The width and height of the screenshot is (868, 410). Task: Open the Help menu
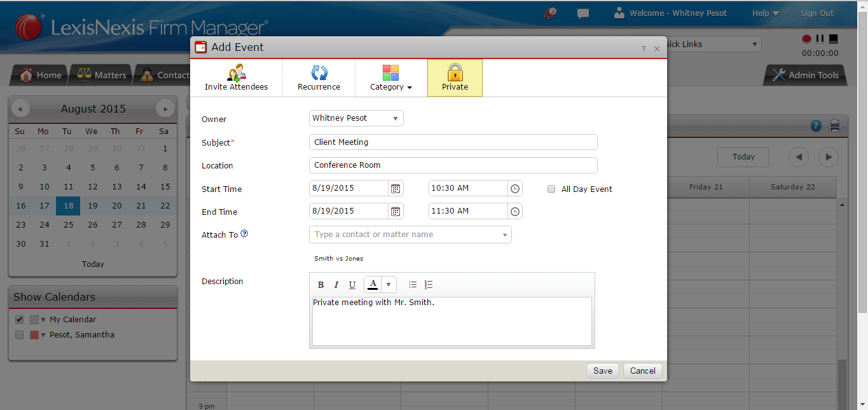click(765, 13)
